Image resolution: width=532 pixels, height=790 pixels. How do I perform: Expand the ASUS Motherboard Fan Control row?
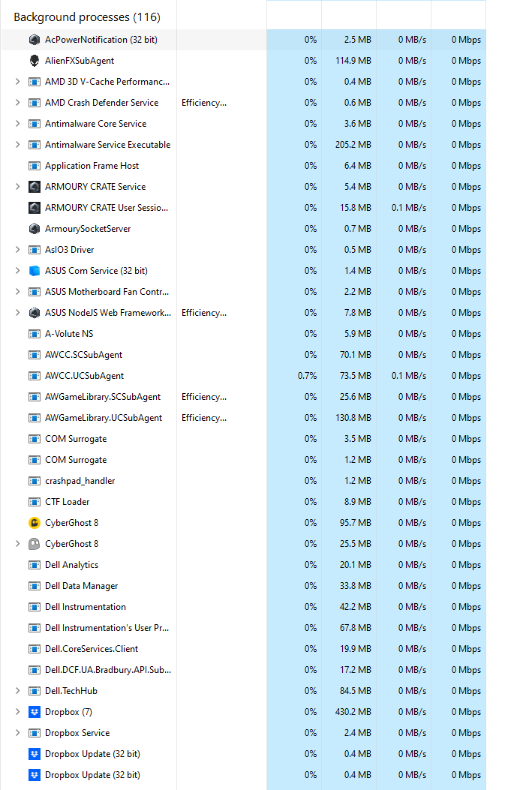coord(17,292)
